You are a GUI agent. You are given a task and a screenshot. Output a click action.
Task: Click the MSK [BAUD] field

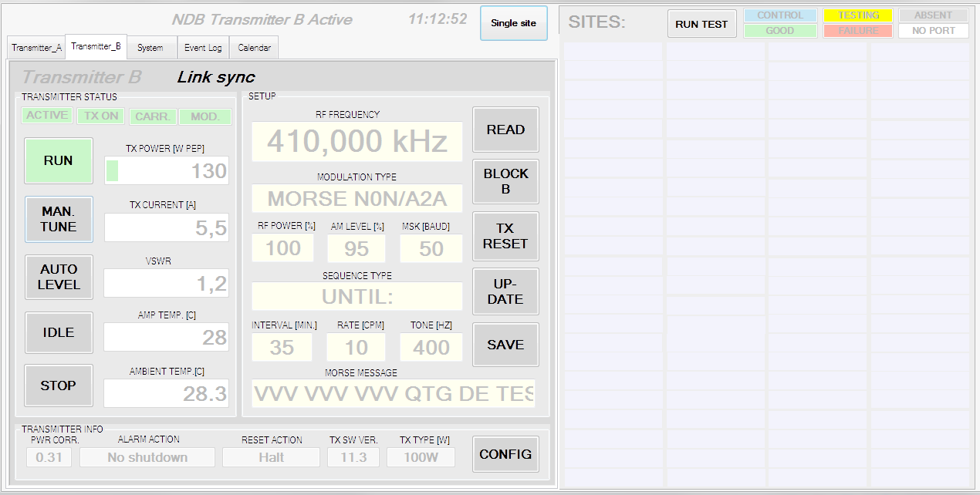pos(431,248)
